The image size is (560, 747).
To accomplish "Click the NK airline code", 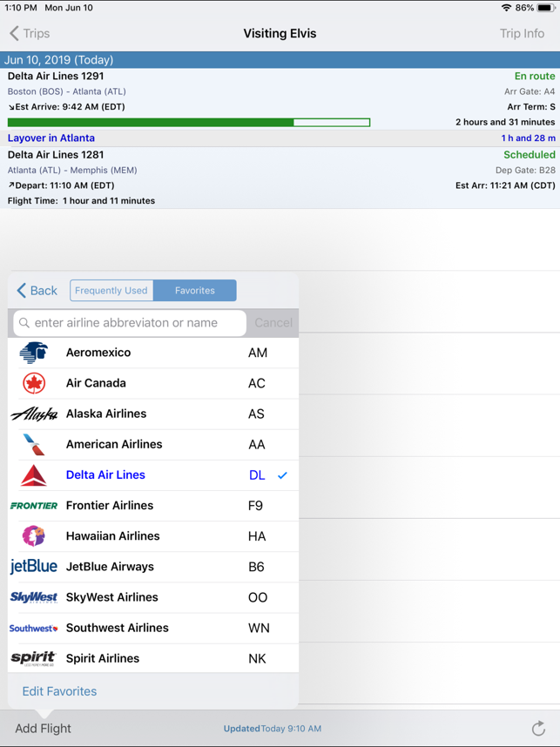I will 257,658.
